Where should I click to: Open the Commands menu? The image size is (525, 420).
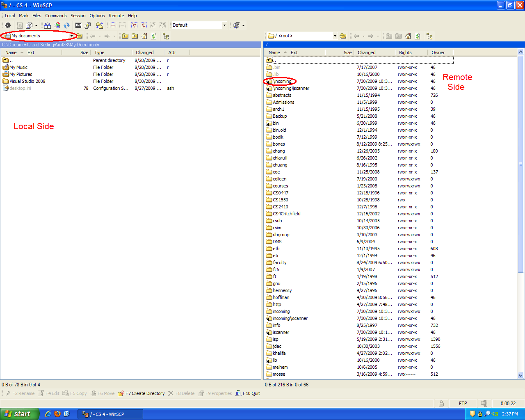[56, 16]
